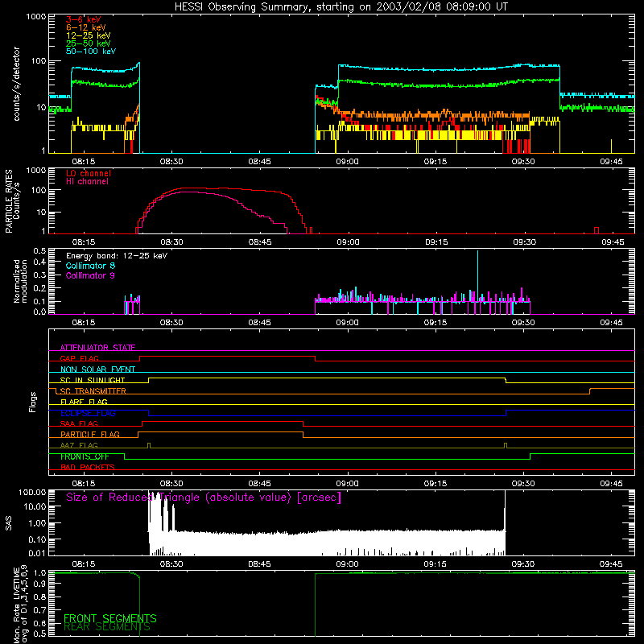Select the HI channel legend label
This screenshot has width=644, height=644.
coord(87,182)
